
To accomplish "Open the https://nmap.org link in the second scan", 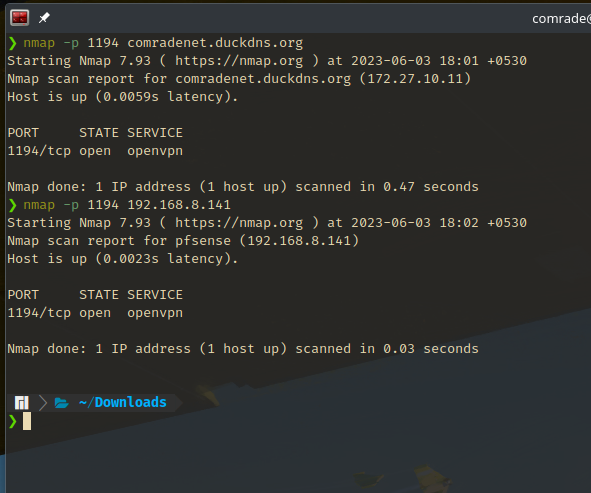I will pos(239,223).
